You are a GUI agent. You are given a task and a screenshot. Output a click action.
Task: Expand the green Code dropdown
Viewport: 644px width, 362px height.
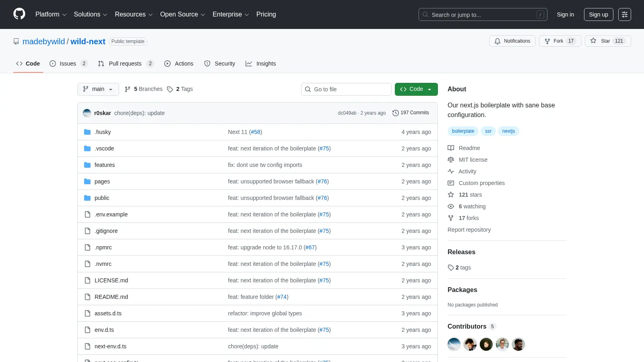coord(416,89)
